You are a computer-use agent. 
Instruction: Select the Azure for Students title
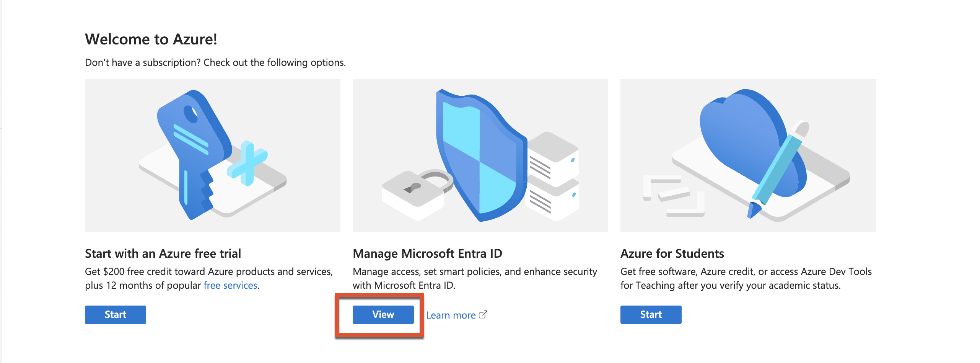pos(672,253)
